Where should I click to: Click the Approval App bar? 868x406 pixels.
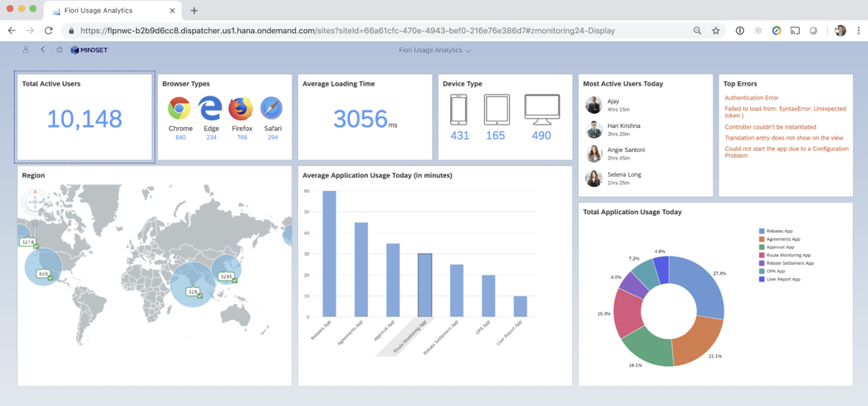point(393,280)
